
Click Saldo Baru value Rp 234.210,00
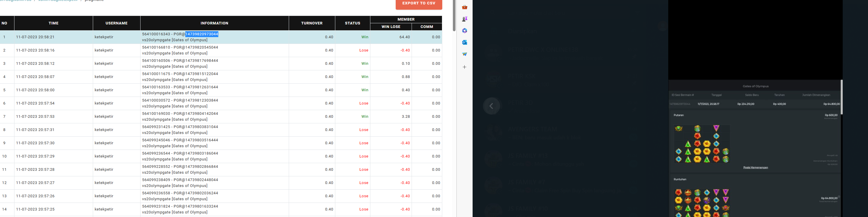(x=747, y=104)
